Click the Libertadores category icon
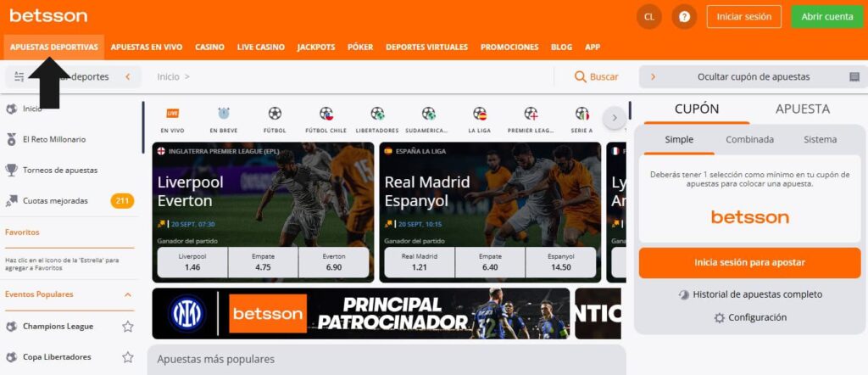 (x=377, y=119)
